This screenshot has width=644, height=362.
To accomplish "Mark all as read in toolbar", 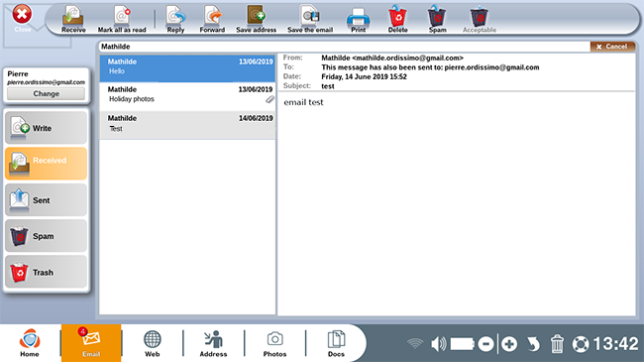I will [x=122, y=19].
